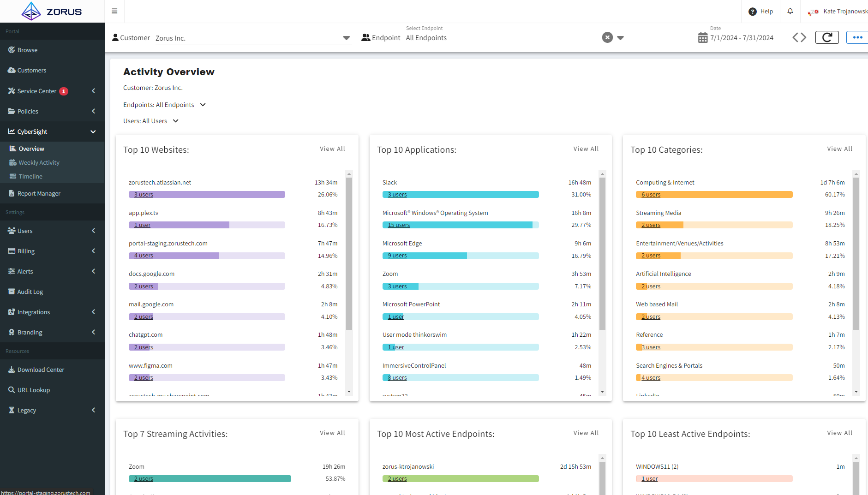Select Report Manager menu item
This screenshot has height=495, width=868.
(39, 193)
